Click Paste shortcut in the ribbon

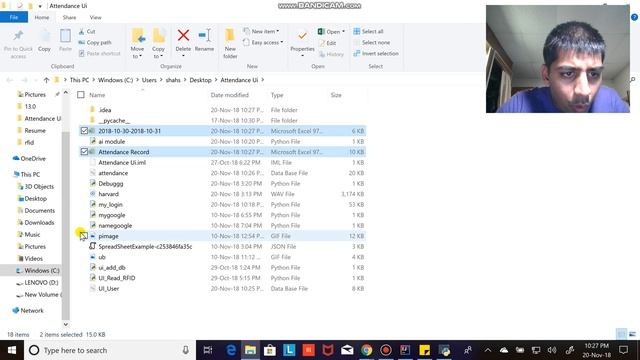[100, 53]
